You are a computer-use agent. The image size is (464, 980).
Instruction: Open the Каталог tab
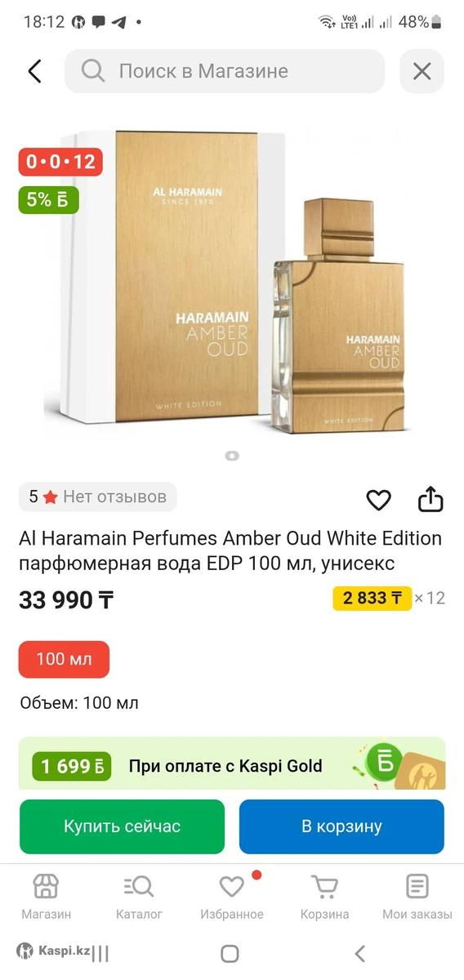139,896
